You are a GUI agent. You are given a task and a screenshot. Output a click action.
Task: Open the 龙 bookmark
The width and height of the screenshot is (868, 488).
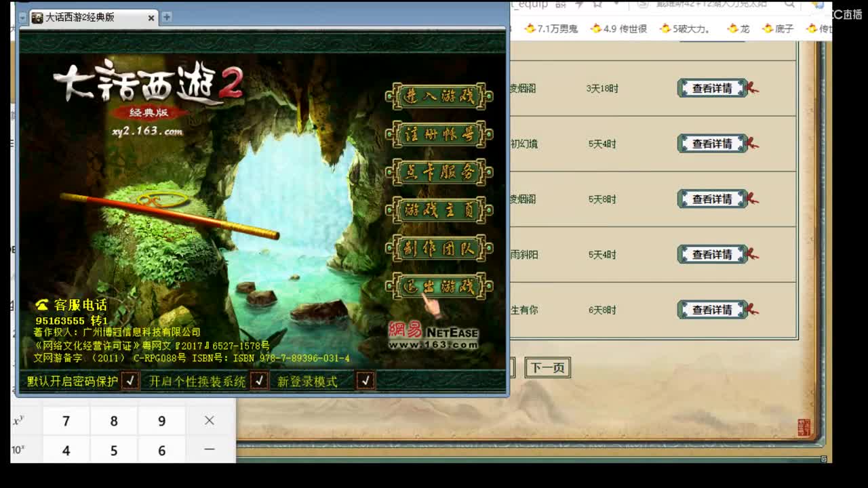tap(738, 28)
